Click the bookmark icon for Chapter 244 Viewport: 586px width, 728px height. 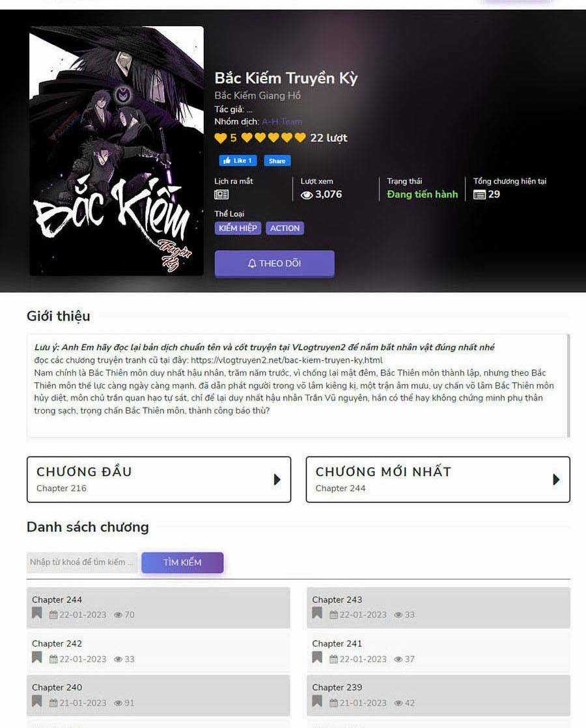click(x=36, y=613)
